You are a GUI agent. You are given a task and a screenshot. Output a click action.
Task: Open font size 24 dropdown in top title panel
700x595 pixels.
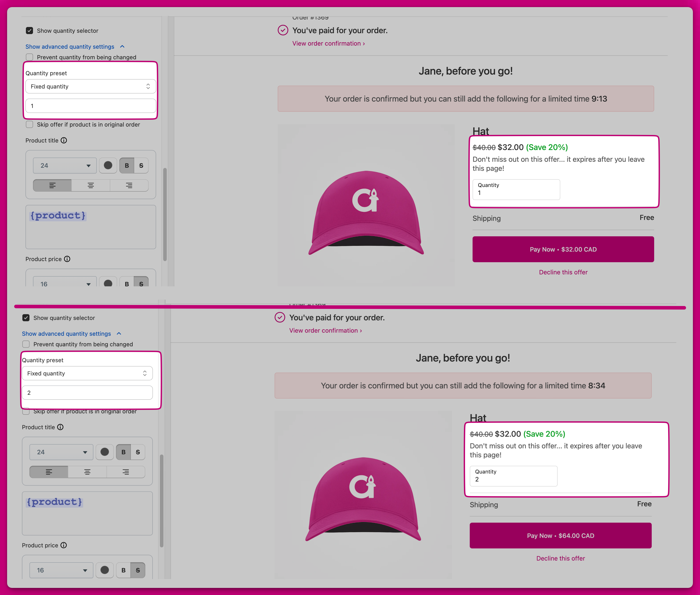point(65,165)
